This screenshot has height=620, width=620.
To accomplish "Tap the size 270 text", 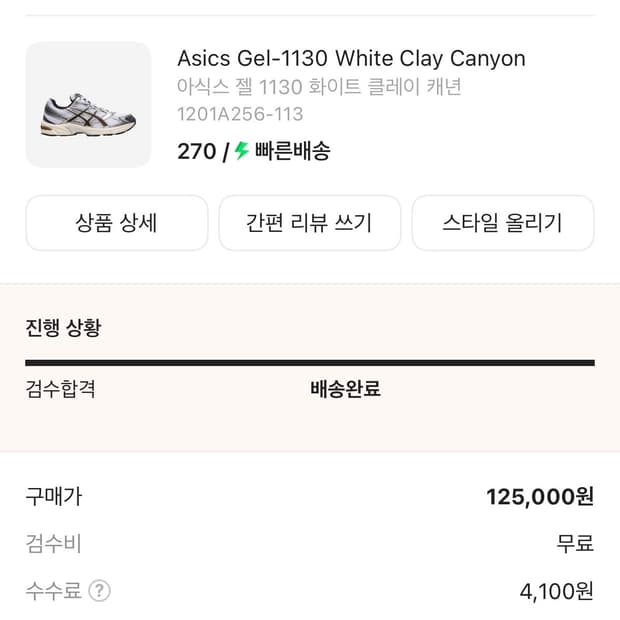I will (196, 151).
